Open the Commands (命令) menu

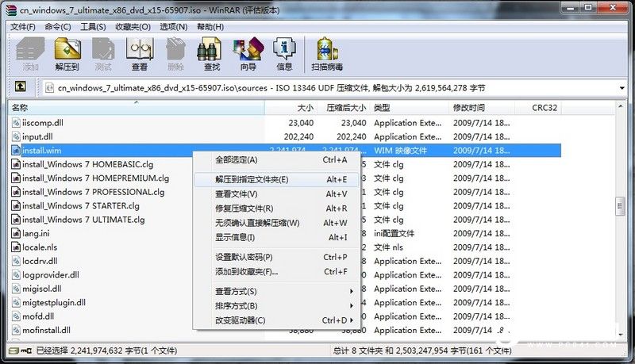58,27
